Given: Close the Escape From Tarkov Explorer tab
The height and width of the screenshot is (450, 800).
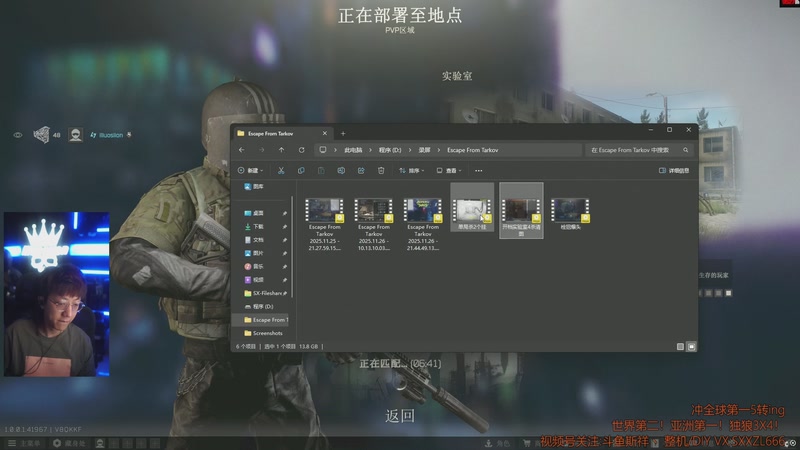Looking at the screenshot, I should coord(324,133).
